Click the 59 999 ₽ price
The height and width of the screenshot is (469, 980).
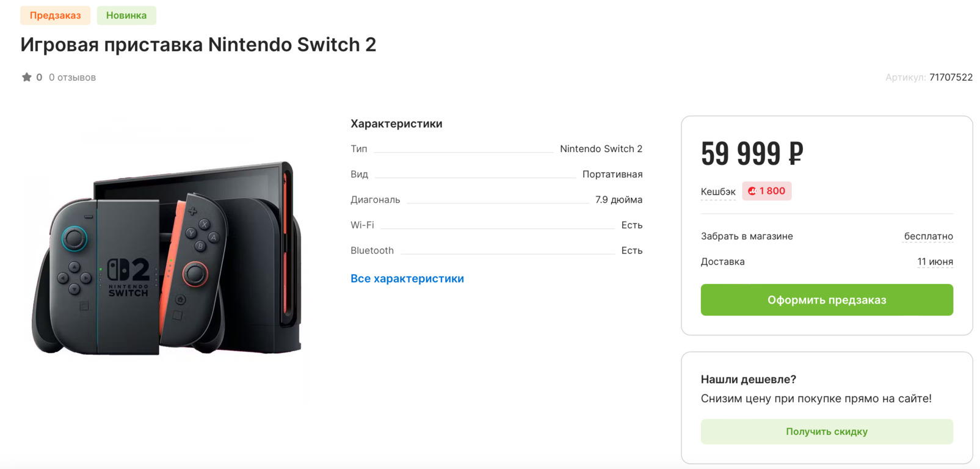click(752, 153)
